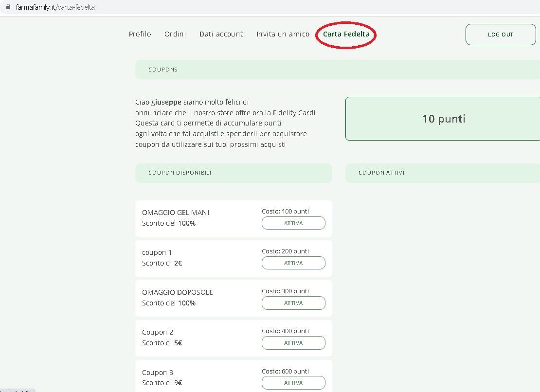Click the Sconto di 5€ coupon text
This screenshot has height=392, width=540.
pyautogui.click(x=162, y=343)
